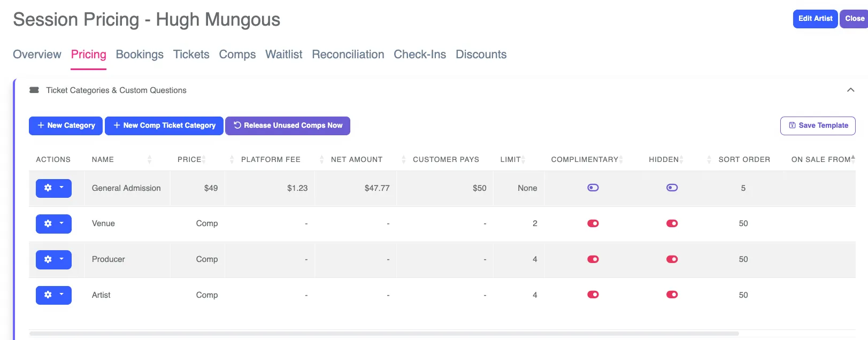Toggle Hidden switch for Producer
Image resolution: width=868 pixels, height=340 pixels.
click(x=672, y=259)
